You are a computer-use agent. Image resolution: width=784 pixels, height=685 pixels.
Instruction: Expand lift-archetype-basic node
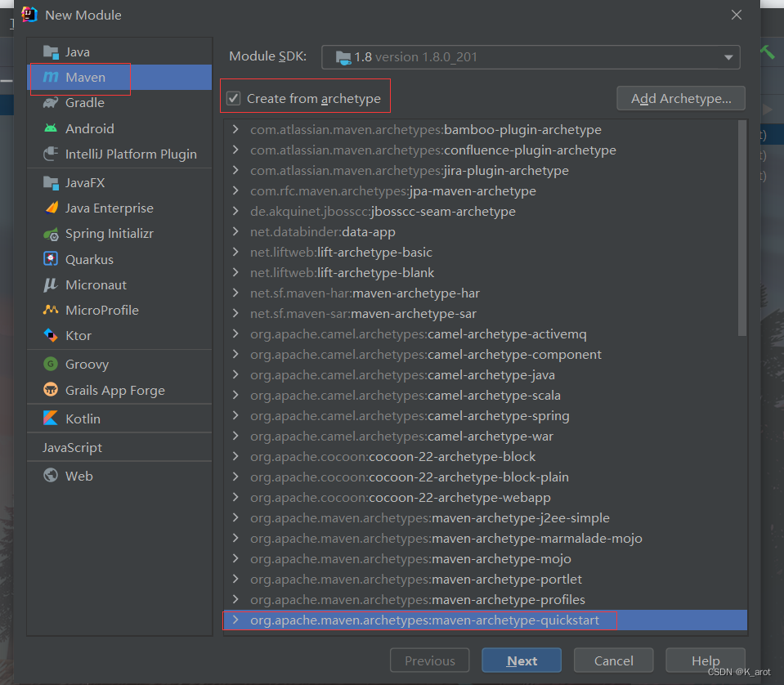click(x=235, y=252)
